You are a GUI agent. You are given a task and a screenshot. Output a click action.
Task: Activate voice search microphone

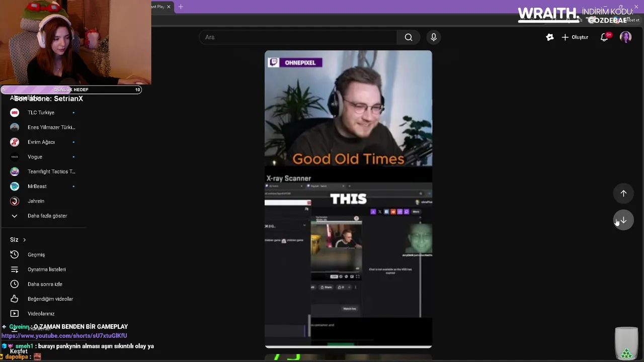[x=434, y=37]
